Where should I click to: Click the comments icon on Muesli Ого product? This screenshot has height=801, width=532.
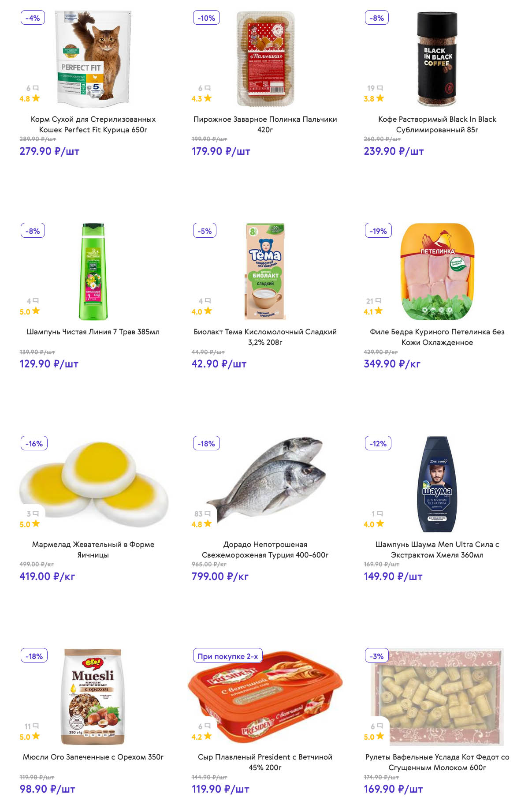[x=36, y=726]
